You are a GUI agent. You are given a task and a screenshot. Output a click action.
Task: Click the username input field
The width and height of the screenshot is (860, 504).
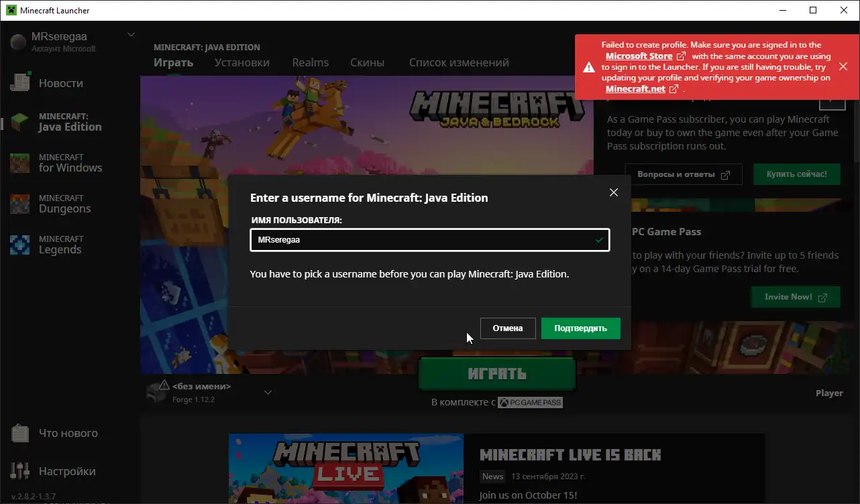point(423,239)
